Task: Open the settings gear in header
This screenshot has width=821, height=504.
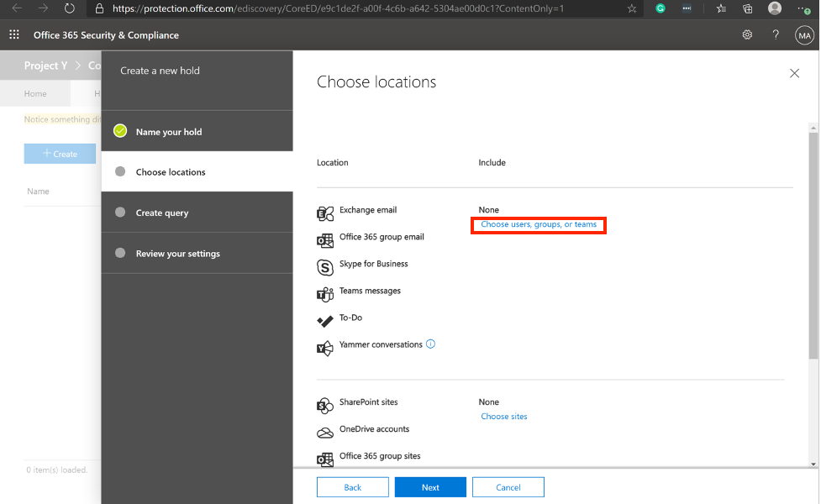Action: (747, 34)
